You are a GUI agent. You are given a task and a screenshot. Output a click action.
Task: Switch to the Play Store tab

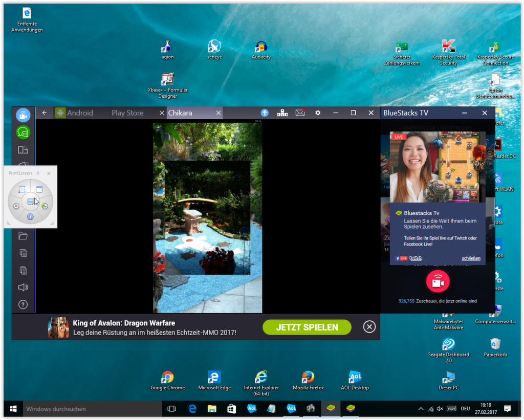click(x=127, y=113)
